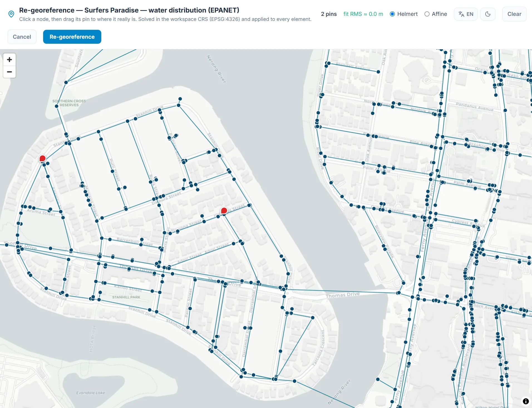The height and width of the screenshot is (408, 532).
Task: Click the 'STANHILL PARK' map label
Action: [126, 297]
